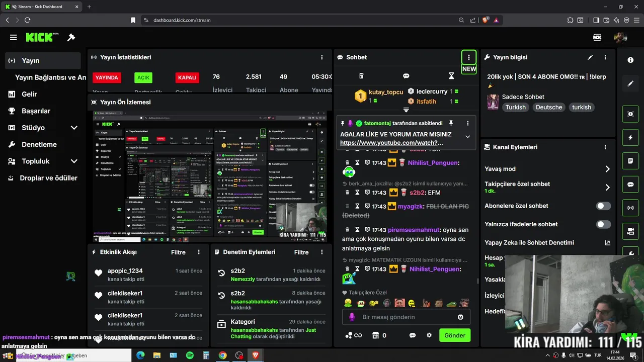Open the Sohbet panel three-dot menu
The image size is (644, 362).
469,57
